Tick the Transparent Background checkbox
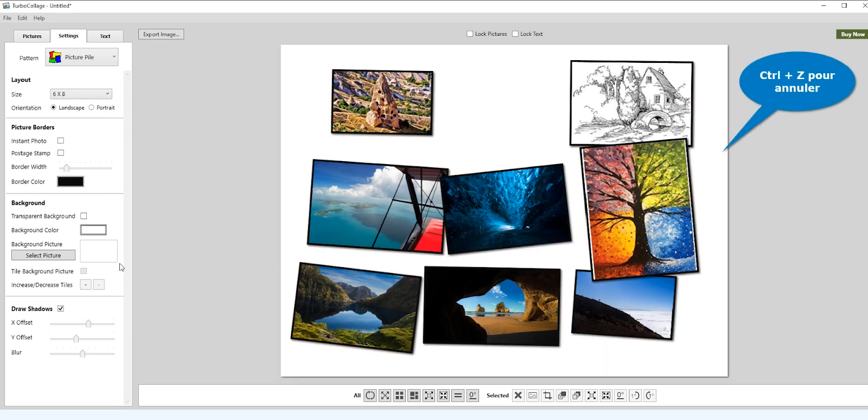 (84, 216)
